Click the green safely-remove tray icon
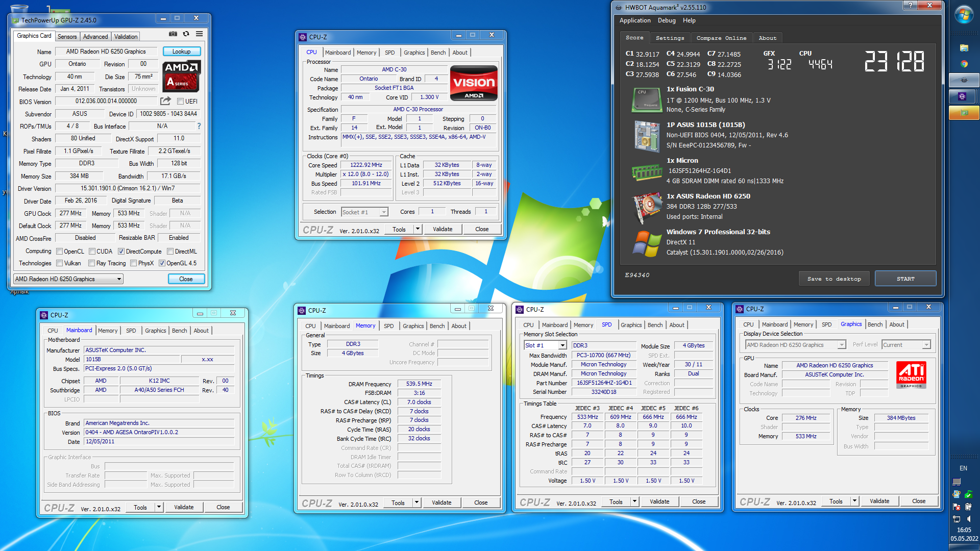The width and height of the screenshot is (980, 551). (x=968, y=494)
